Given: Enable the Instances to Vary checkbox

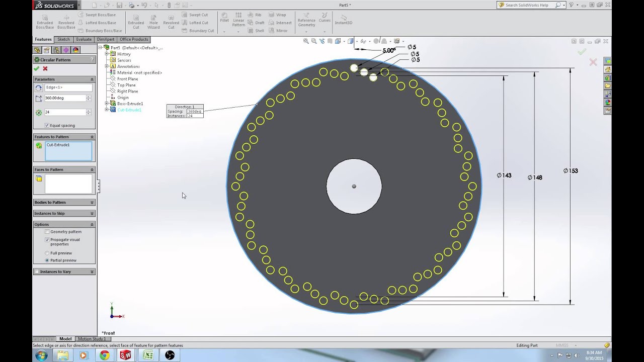Looking at the screenshot, I should coord(37,271).
